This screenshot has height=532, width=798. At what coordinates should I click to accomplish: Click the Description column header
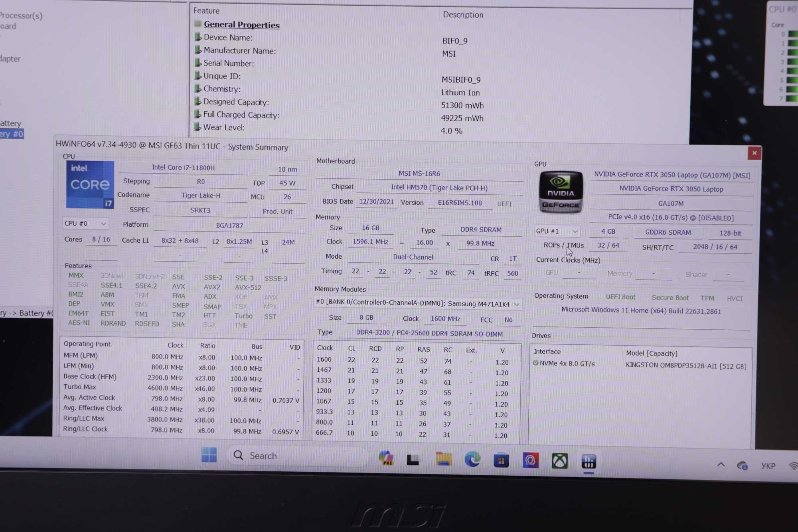coord(463,15)
